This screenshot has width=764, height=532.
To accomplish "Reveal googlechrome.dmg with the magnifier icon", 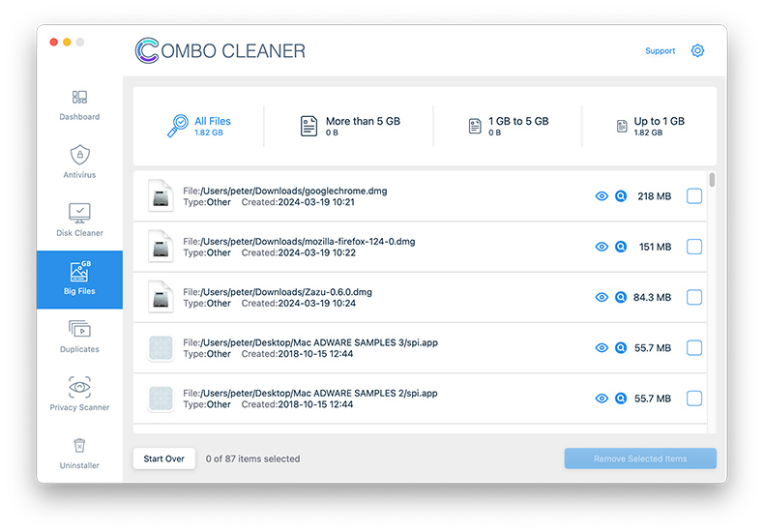I will 621,196.
